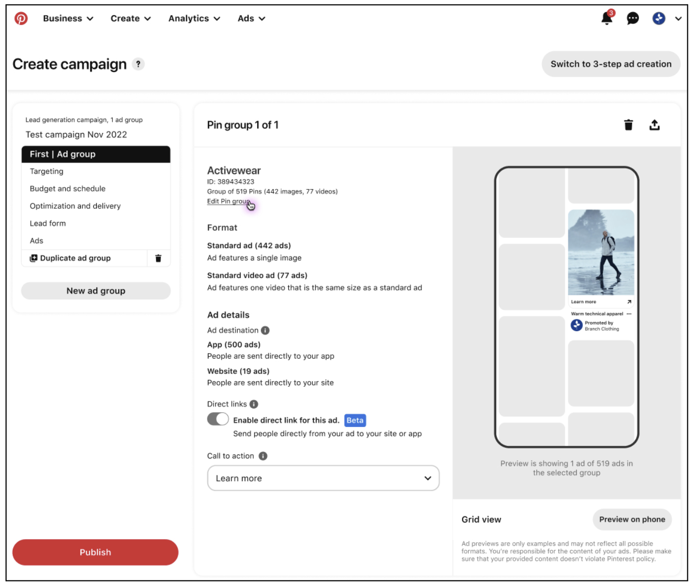Expand the account chevron next to avatar
Image resolution: width=700 pixels, height=588 pixels.
678,19
